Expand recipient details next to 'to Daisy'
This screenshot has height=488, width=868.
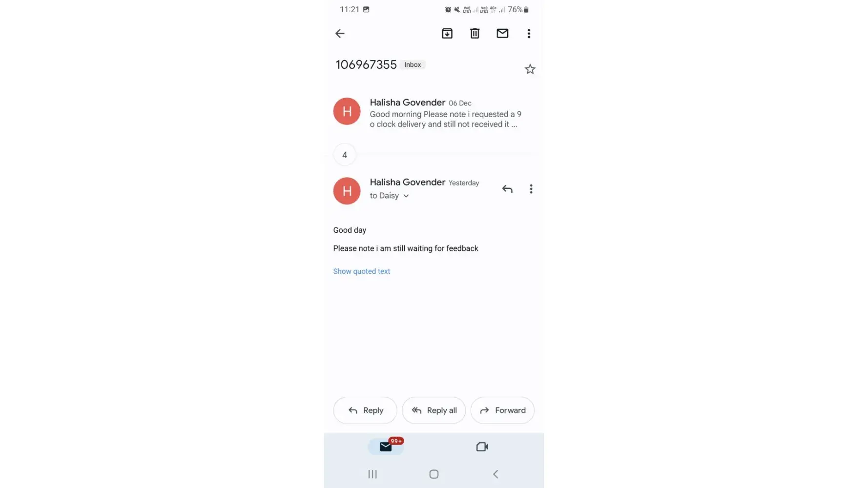[406, 196]
